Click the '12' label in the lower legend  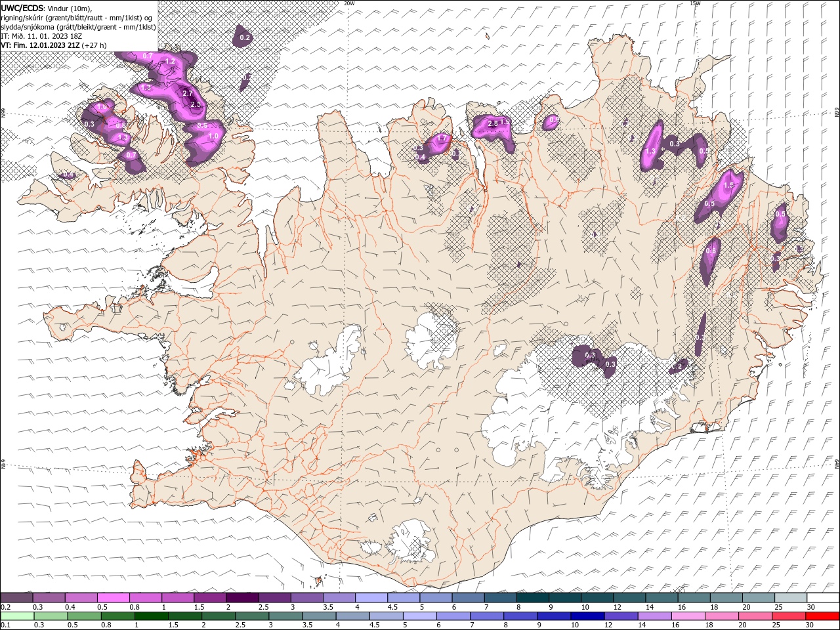[608, 625]
